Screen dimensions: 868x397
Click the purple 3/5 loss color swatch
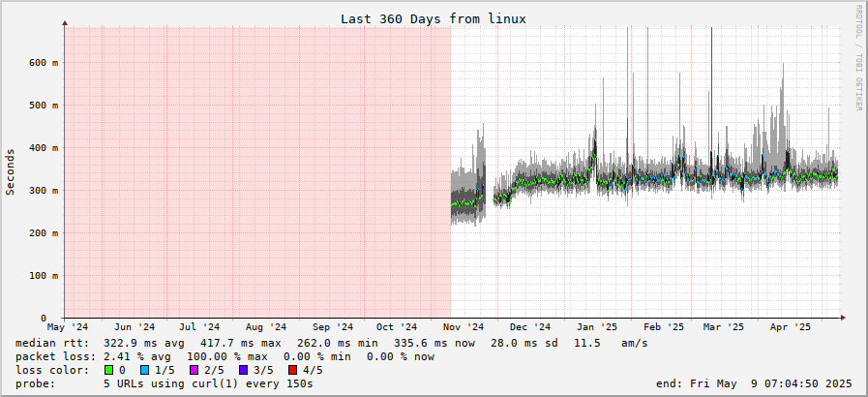[x=244, y=371]
